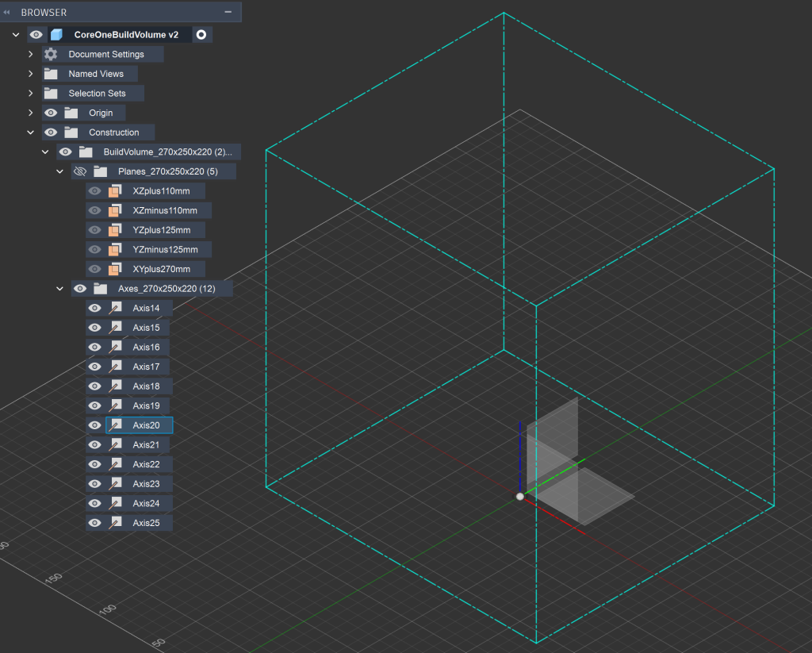Toggle visibility of Axis20

tap(95, 425)
